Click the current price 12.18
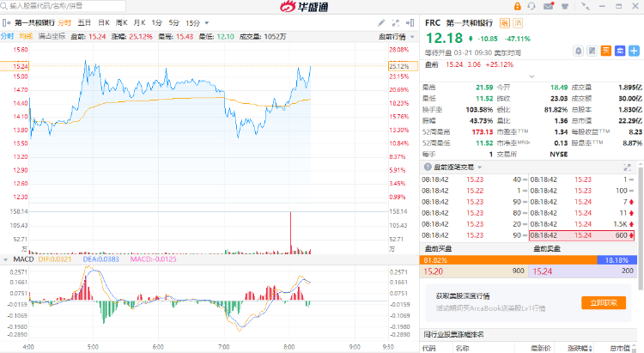This screenshot has height=353, width=644. point(444,38)
